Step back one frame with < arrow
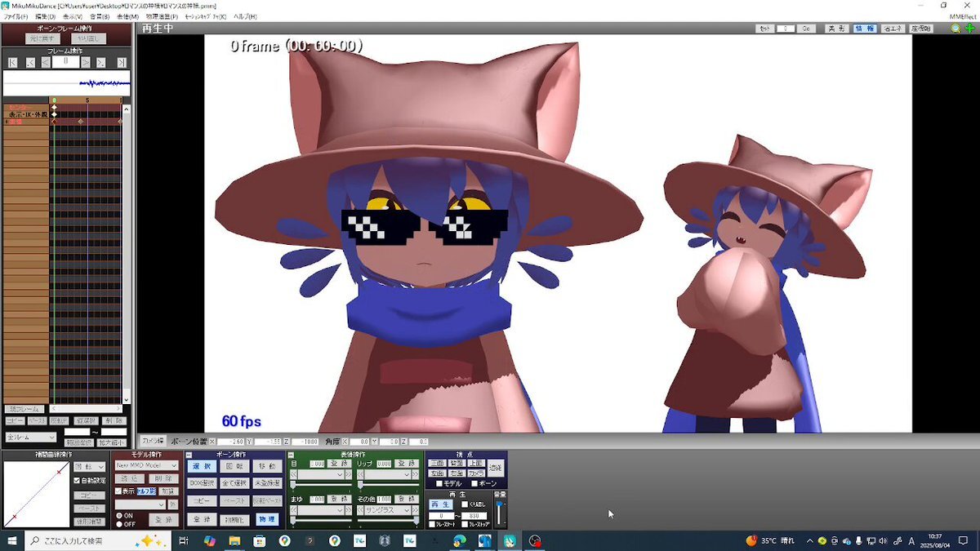Screen dimensions: 980x551 [x=46, y=62]
